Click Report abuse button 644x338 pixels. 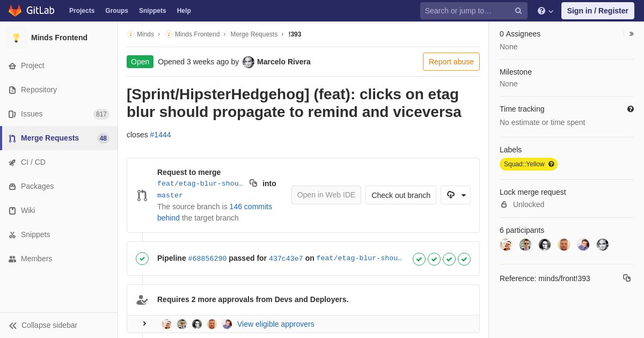(451, 62)
